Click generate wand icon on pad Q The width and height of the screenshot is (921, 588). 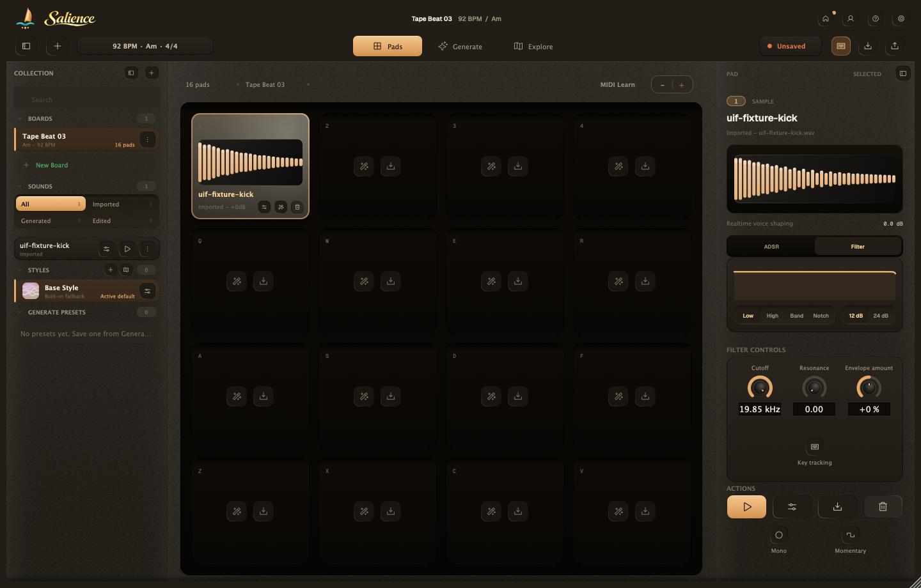[x=237, y=281]
